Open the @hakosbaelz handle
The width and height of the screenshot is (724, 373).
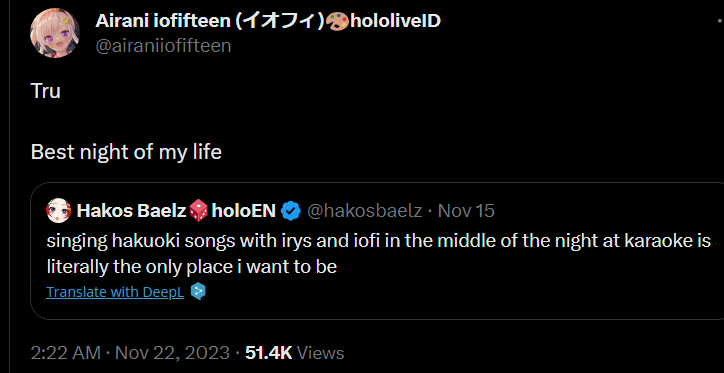point(364,211)
